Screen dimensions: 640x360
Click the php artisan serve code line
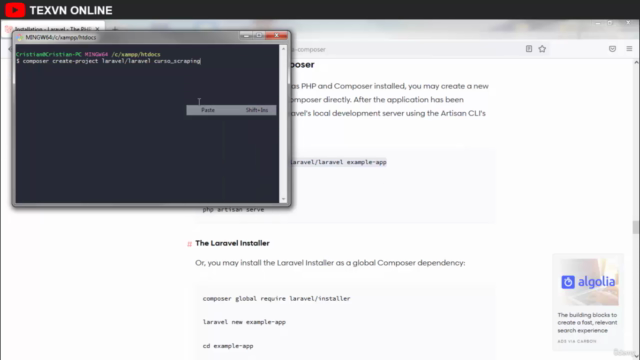pyautogui.click(x=233, y=209)
